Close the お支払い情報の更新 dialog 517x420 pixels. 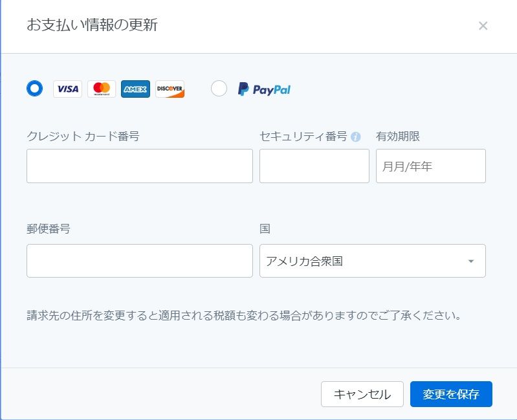[483, 26]
